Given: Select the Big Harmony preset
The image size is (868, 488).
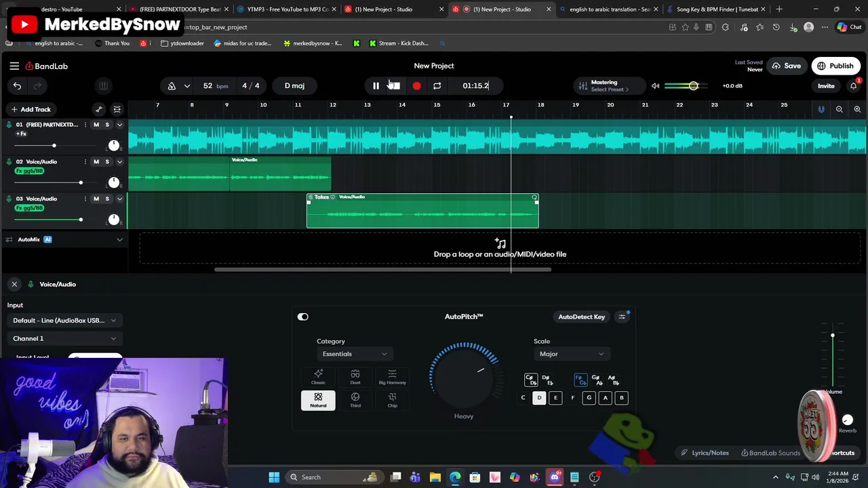Looking at the screenshot, I should (x=392, y=377).
